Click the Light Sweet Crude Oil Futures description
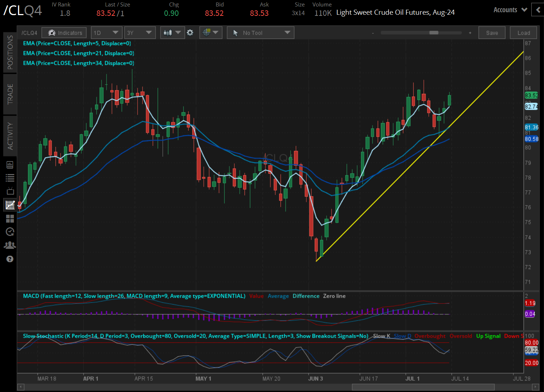 tap(395, 13)
